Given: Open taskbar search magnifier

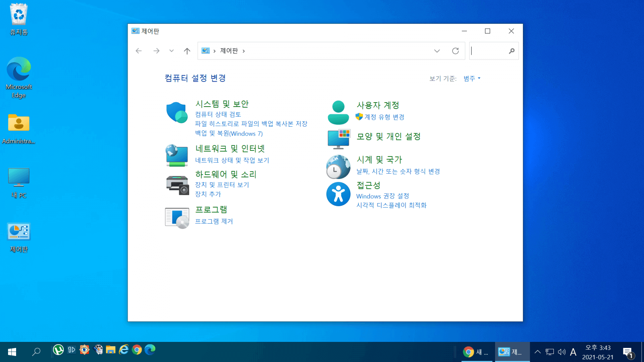Looking at the screenshot, I should point(36,352).
